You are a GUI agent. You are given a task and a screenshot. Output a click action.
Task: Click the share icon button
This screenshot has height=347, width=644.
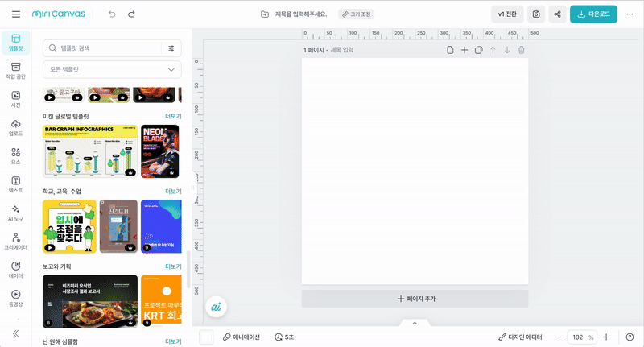[x=557, y=14]
